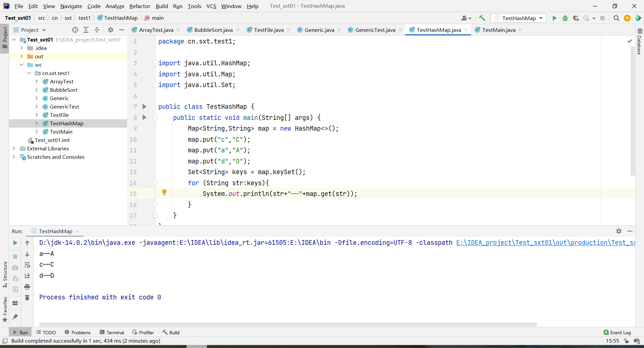
Task: Minimize the Run tool window
Action: tap(630, 231)
